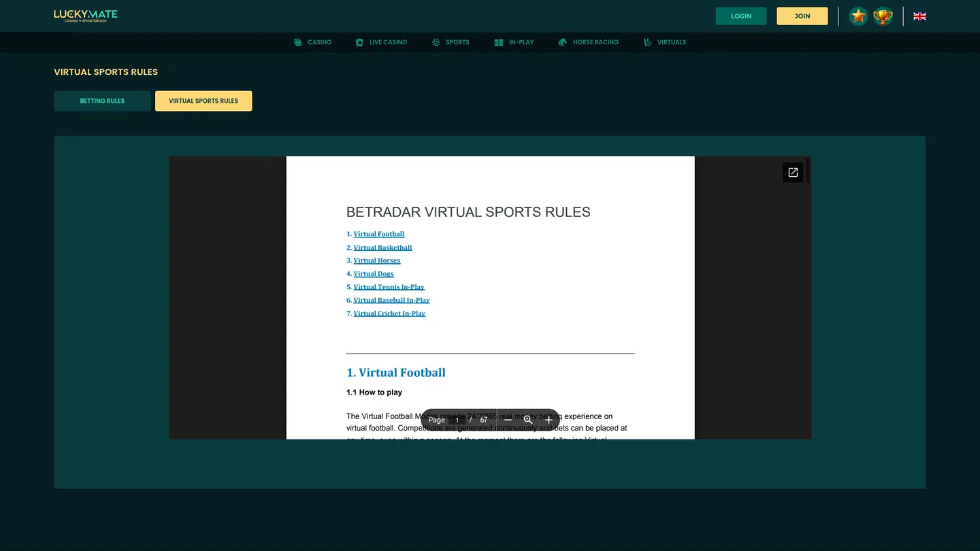Click the '1. Virtual Football' heading
The height and width of the screenshot is (551, 980).
coord(396,373)
